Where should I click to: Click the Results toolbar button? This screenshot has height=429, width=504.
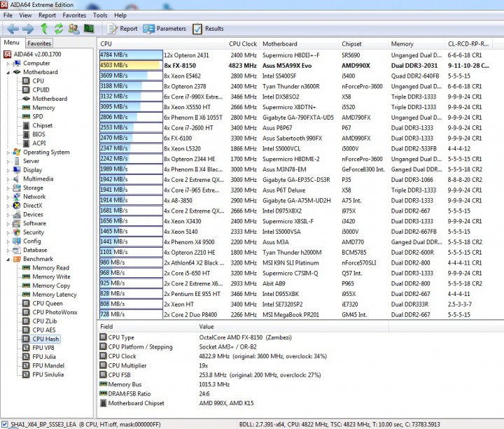(x=208, y=29)
